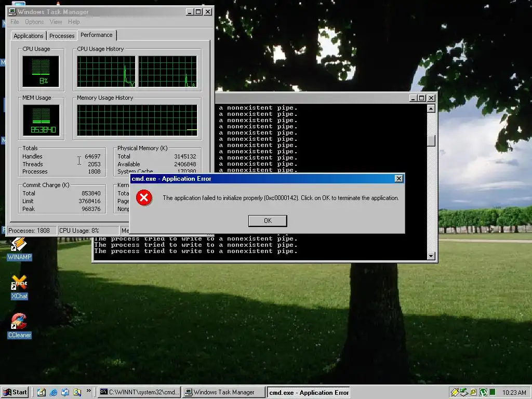Click the last console line about nonexistent pipe
The image size is (532, 399).
point(196,251)
